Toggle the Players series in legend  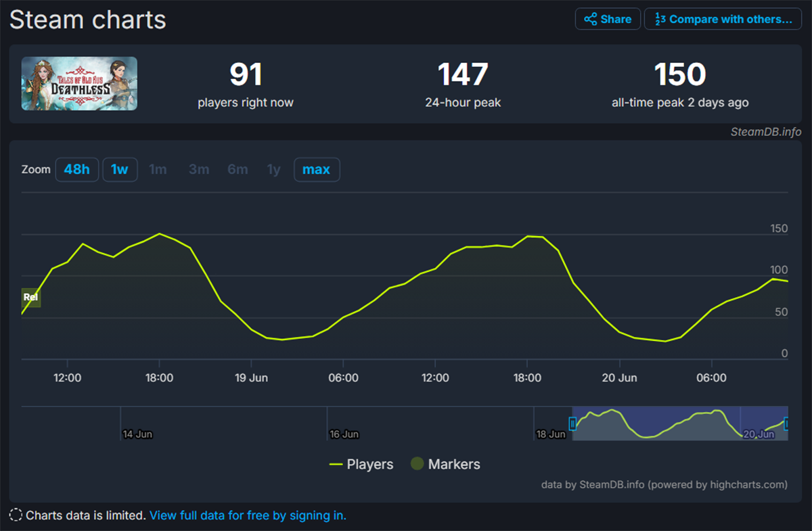pos(361,464)
